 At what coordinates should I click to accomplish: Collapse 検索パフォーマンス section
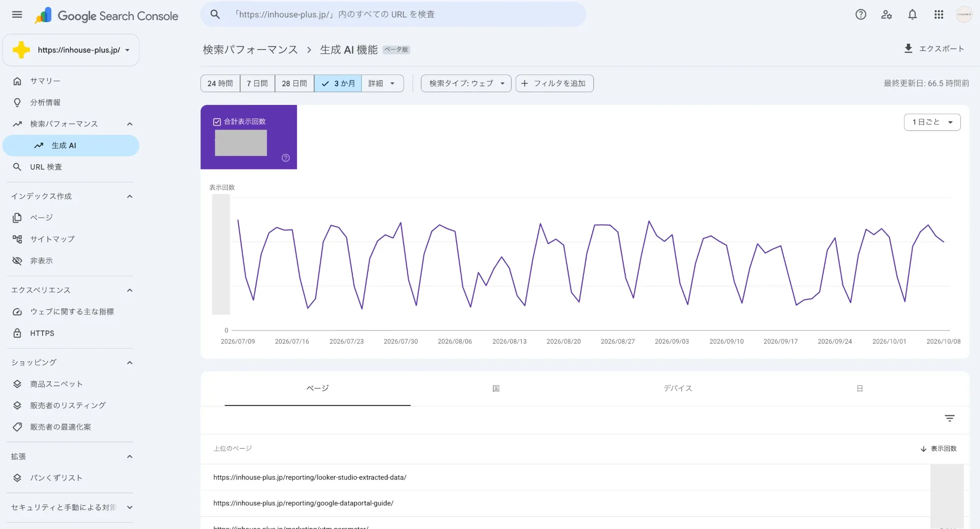point(129,124)
